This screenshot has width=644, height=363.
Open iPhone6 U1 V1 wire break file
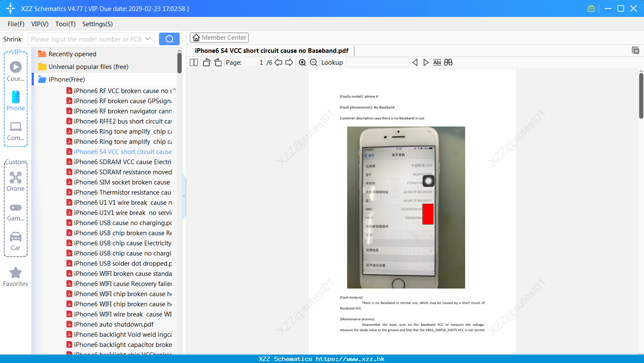click(119, 202)
